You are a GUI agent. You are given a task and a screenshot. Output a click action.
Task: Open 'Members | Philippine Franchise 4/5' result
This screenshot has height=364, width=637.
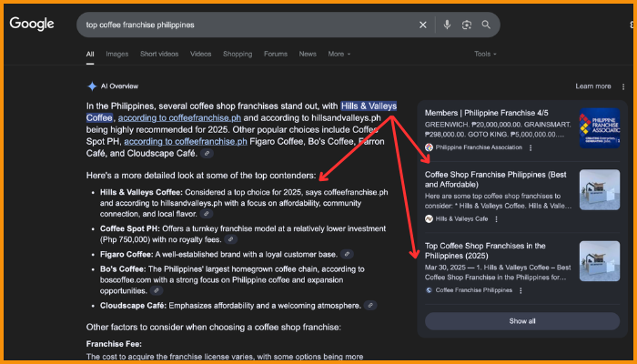point(486,113)
